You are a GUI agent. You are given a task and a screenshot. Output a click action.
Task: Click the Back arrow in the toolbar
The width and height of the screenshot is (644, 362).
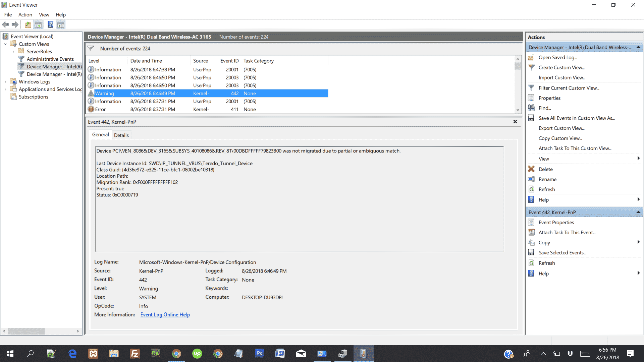pyautogui.click(x=5, y=24)
